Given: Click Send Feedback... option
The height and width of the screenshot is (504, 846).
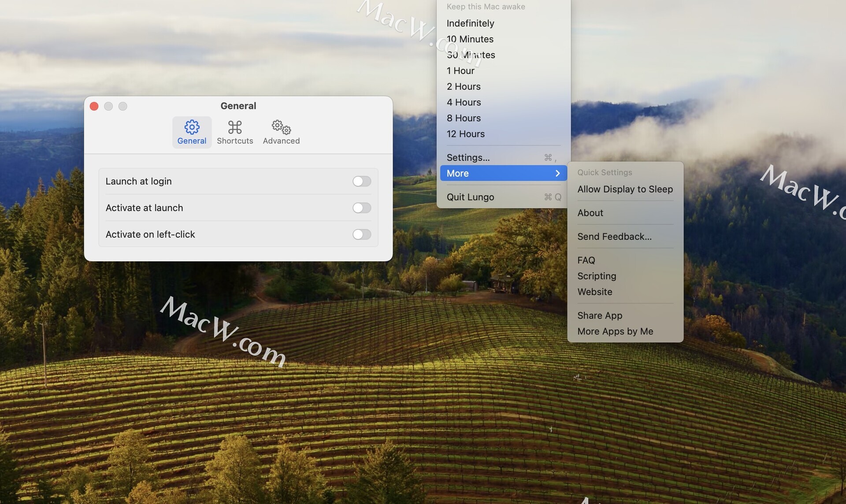Looking at the screenshot, I should (x=614, y=237).
